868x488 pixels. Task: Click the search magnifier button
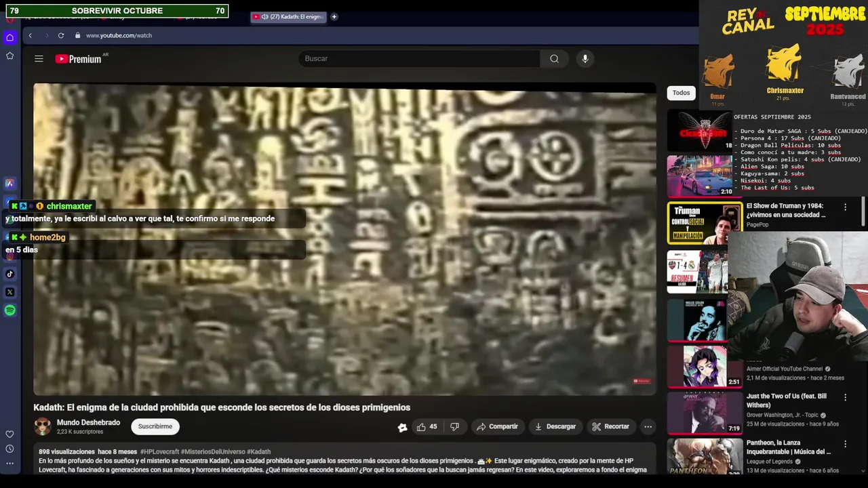coord(554,59)
